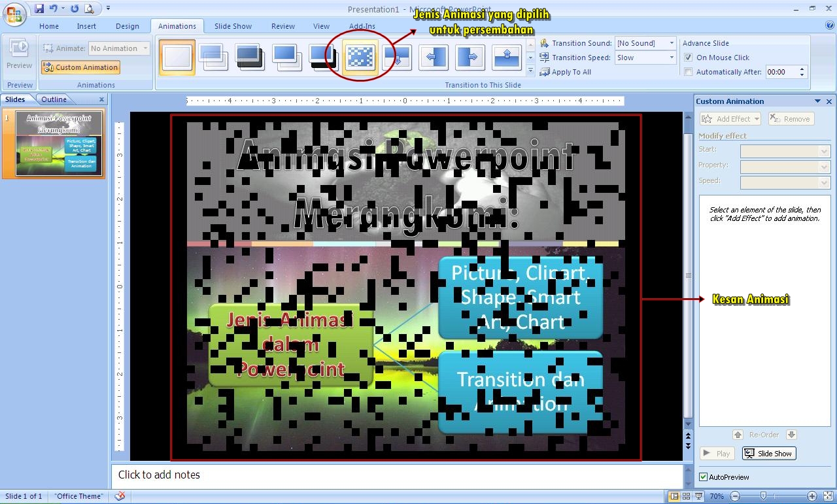Save the presentation from Quick Access Toolbar
Image resolution: width=837 pixels, height=504 pixels.
tap(39, 8)
